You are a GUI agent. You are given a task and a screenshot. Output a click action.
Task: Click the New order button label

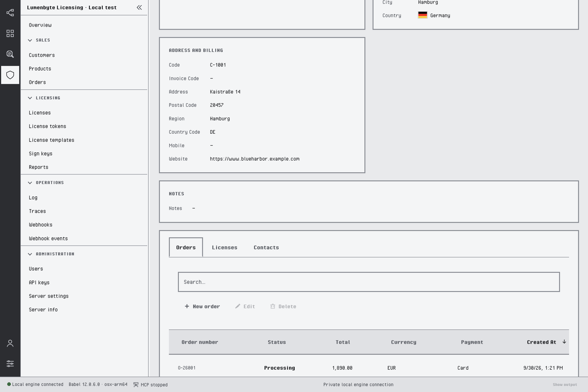coord(206,306)
